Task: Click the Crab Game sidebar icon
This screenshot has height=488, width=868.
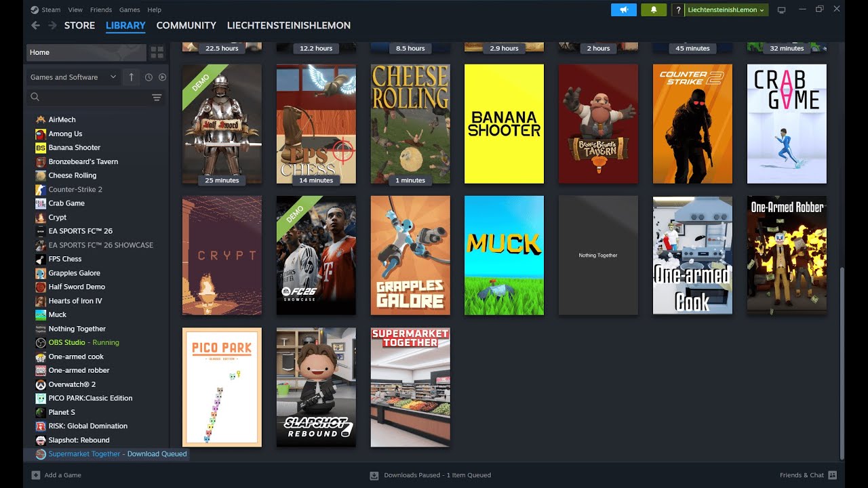Action: coord(41,203)
